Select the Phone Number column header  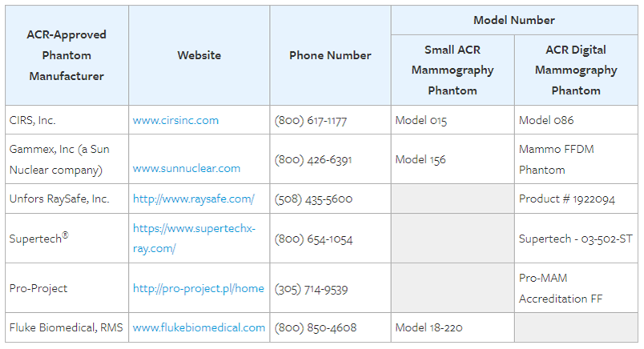(x=330, y=55)
